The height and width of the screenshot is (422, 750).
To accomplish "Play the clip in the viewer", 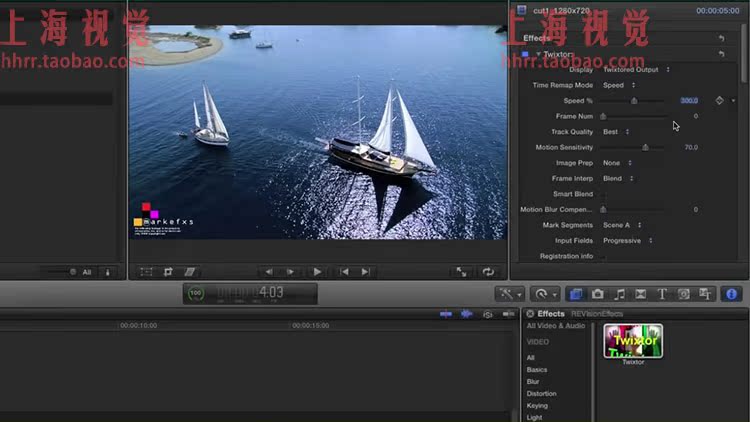I will coord(317,272).
